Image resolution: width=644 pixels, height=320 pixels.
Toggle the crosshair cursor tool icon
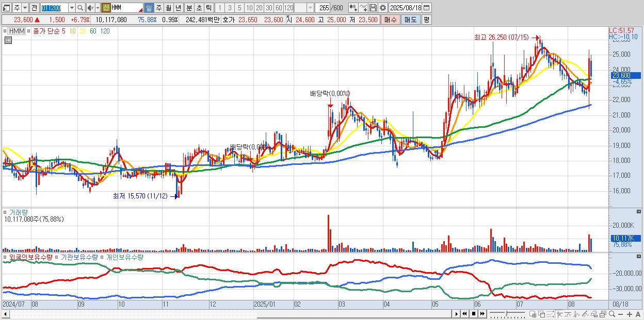(x=559, y=314)
